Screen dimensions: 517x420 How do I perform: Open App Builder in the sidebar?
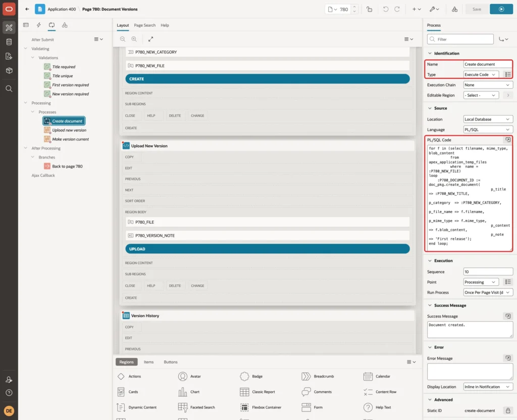9,28
